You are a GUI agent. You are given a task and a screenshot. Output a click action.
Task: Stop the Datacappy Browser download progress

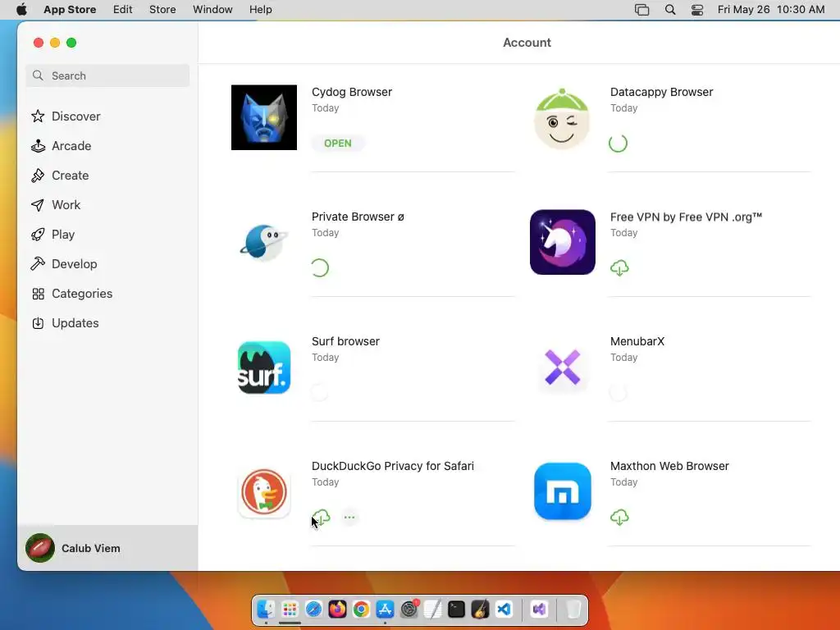point(619,143)
